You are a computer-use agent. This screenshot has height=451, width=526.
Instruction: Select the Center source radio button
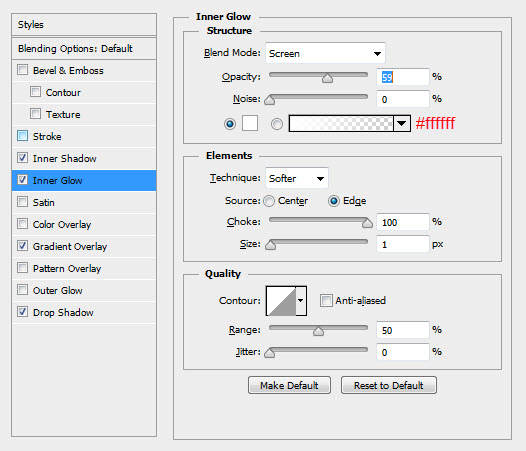pos(269,201)
